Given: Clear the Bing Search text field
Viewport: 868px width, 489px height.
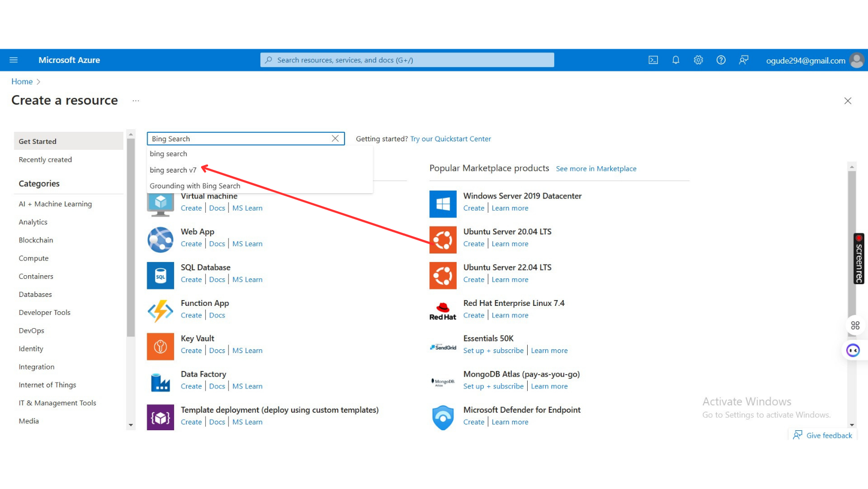Looking at the screenshot, I should pos(335,139).
